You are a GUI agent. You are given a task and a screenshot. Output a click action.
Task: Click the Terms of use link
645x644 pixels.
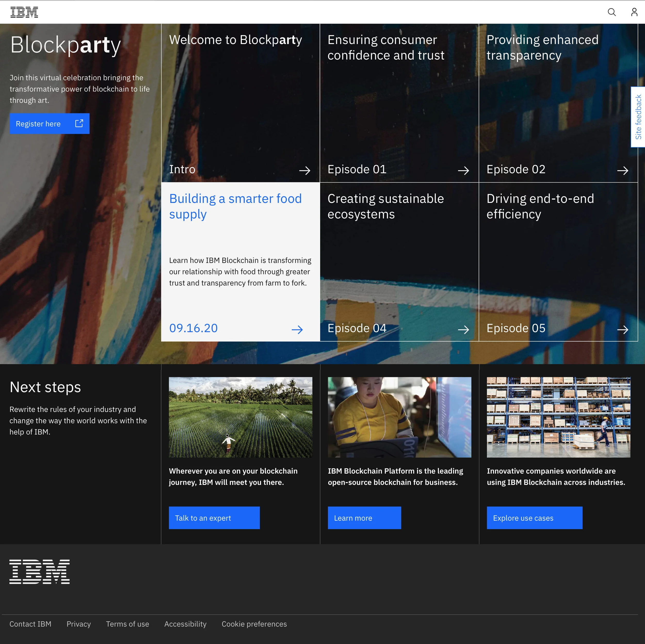127,624
